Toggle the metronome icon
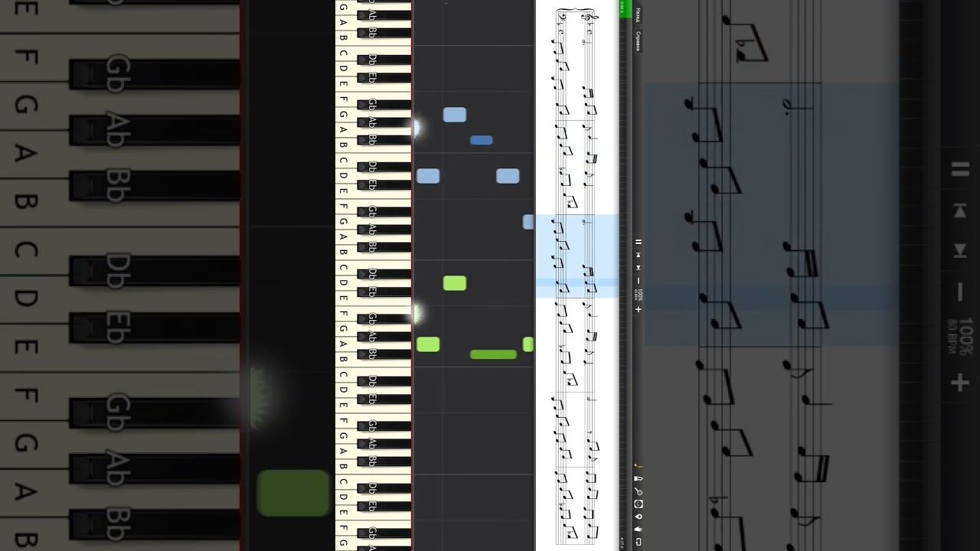 (639, 479)
